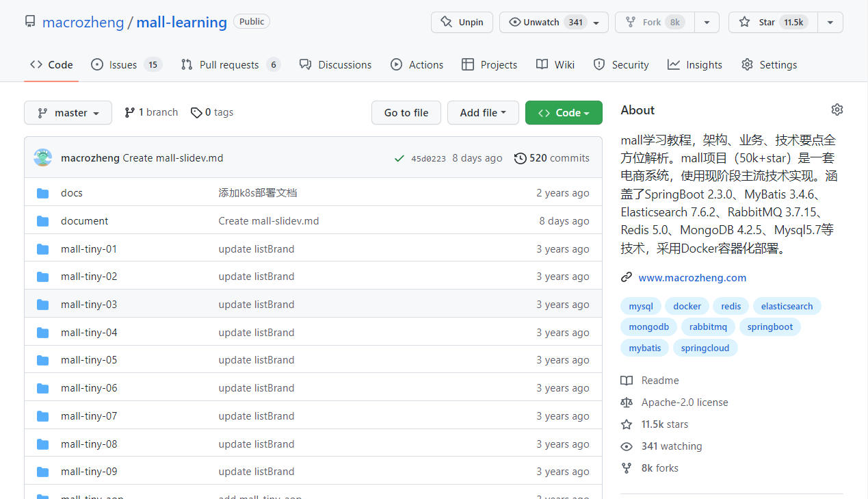The width and height of the screenshot is (868, 499).
Task: Click the repository book icon beside macrozheng
Action: 30,22
